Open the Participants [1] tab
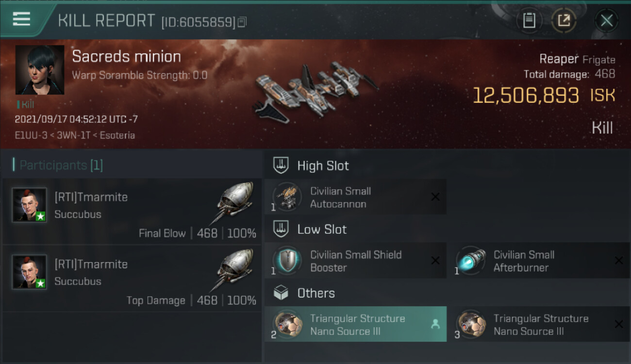631x364 pixels. tap(58, 165)
